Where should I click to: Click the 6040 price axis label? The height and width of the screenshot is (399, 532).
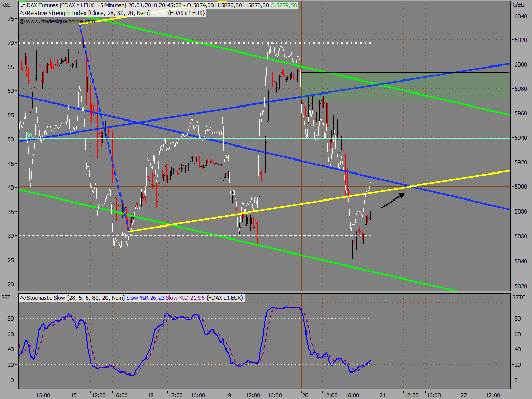click(521, 16)
